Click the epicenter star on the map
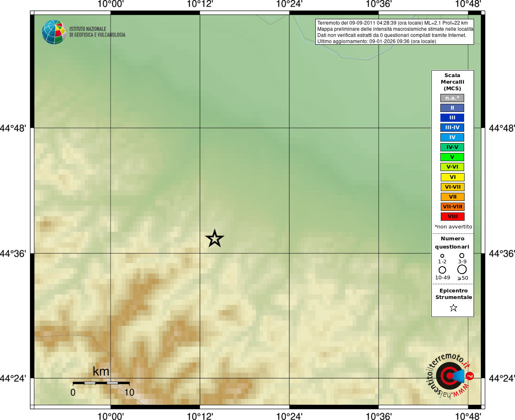Viewport: 515px width, 420px height. [214, 238]
